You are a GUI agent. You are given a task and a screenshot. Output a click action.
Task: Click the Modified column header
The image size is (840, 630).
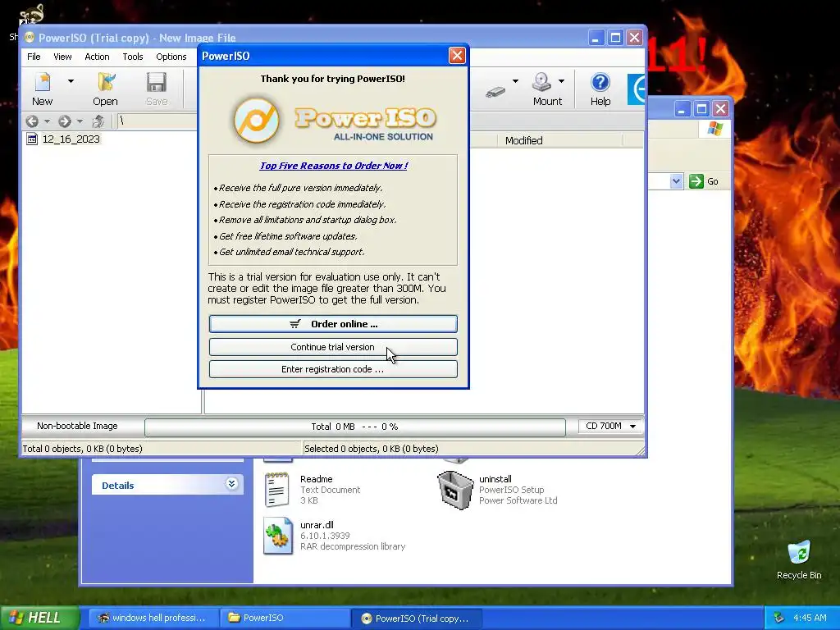click(x=524, y=141)
